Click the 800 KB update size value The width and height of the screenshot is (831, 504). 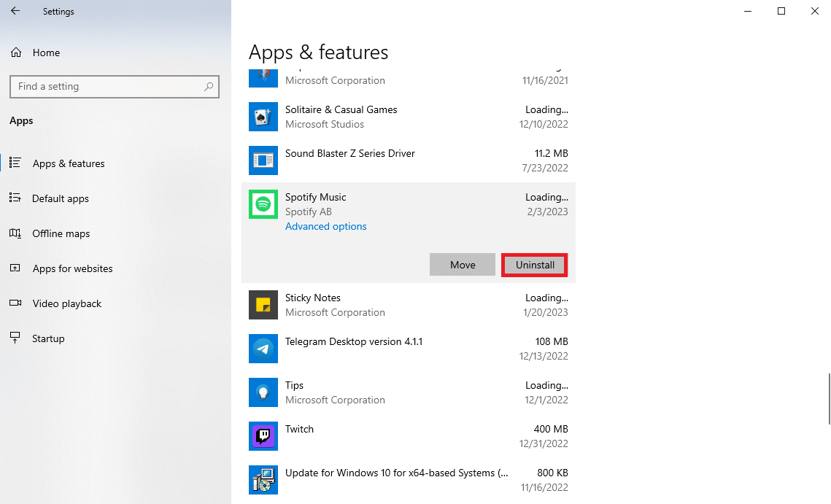[552, 473]
